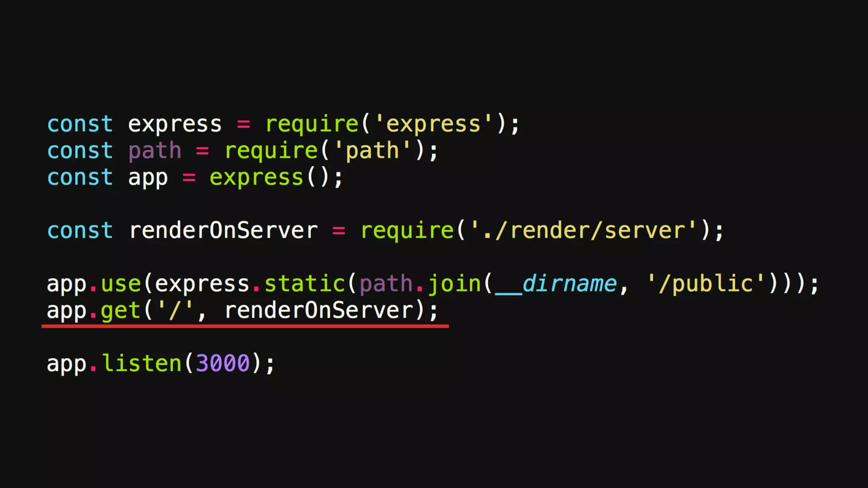
Task: Click the '/public' string literal
Action: coord(706,284)
